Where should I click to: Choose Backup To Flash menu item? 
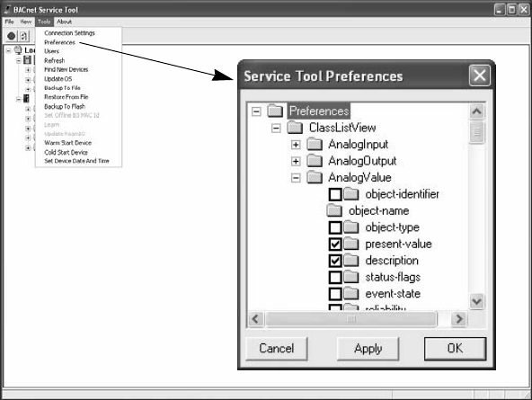click(65, 106)
